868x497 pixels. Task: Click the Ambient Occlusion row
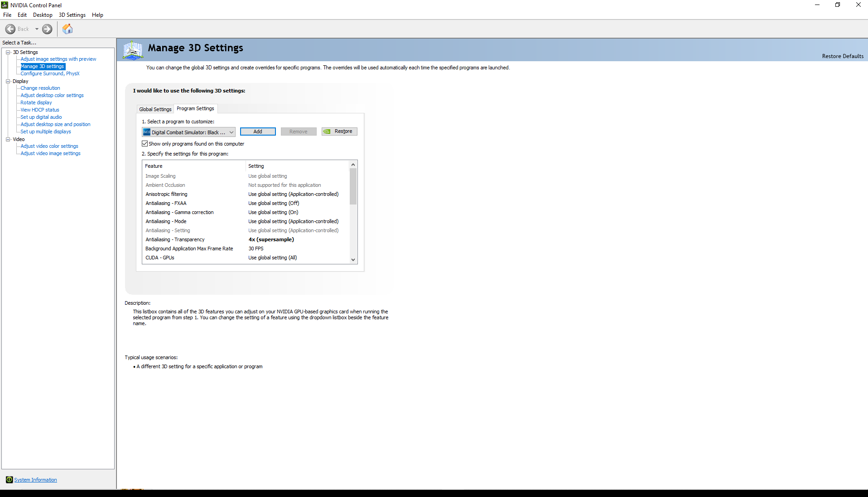(246, 185)
